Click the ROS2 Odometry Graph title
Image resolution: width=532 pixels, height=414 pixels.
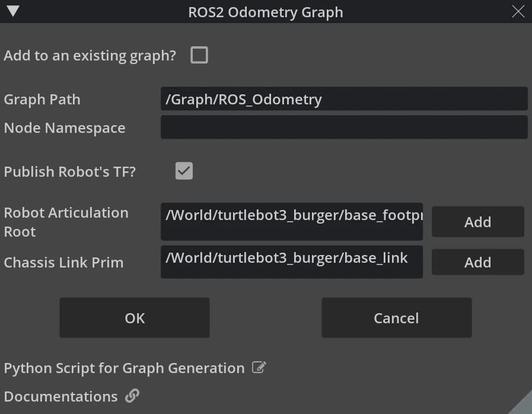click(266, 12)
